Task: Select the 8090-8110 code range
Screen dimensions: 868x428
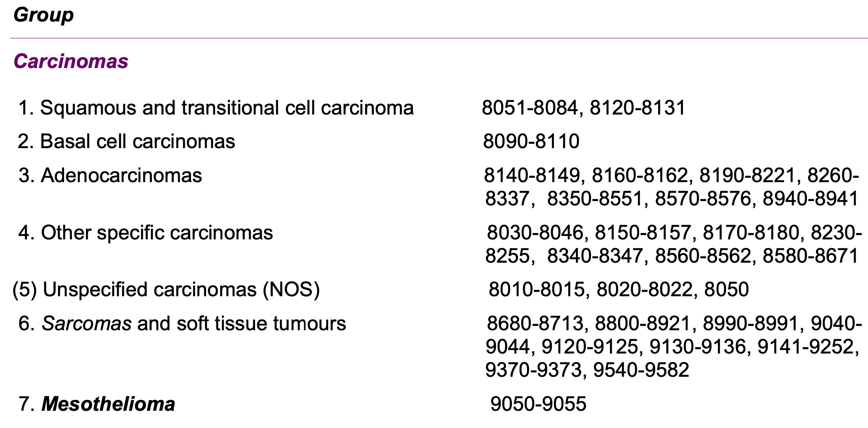Action: (x=531, y=141)
